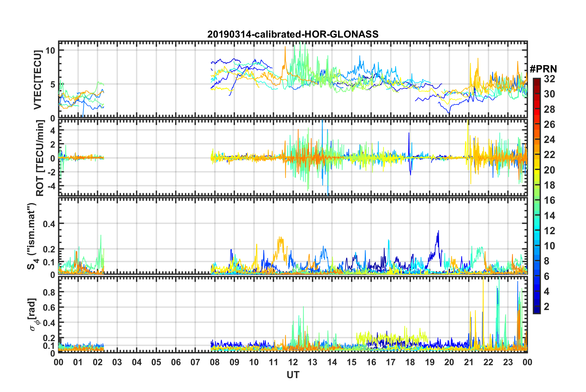Select colorbar tick label "28"
The image size is (586, 392).
[549, 109]
